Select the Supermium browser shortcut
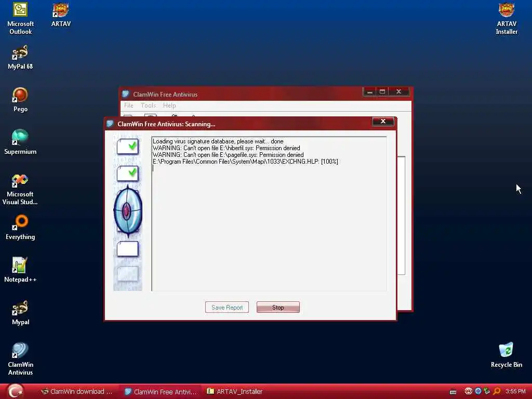This screenshot has height=399, width=532. (20, 142)
